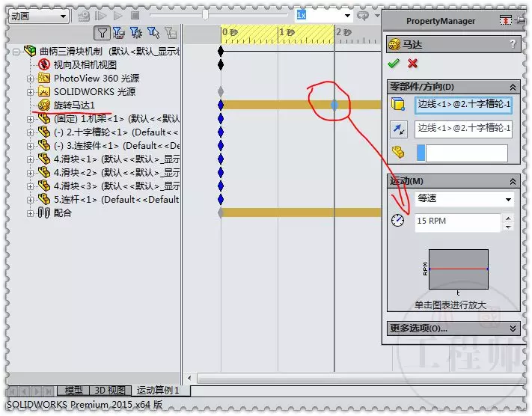Select the 3.连接件<1> part icon
The height and width of the screenshot is (416, 532).
(44, 146)
